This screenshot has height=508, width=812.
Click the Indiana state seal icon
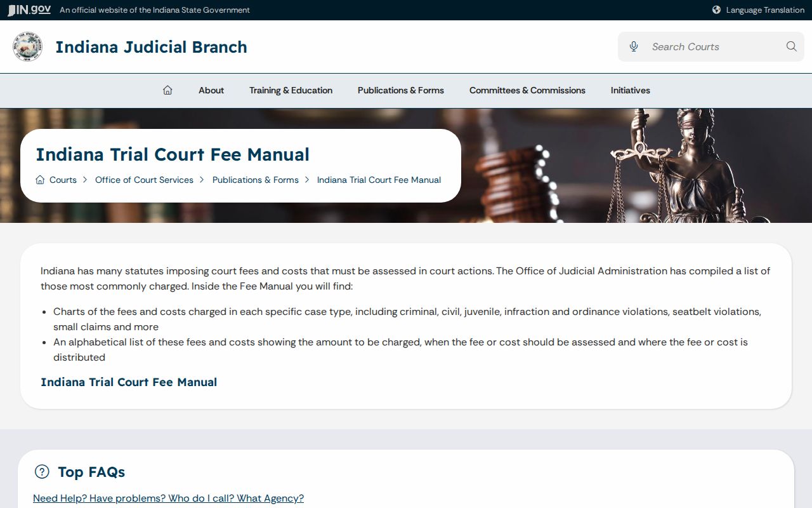coord(27,47)
